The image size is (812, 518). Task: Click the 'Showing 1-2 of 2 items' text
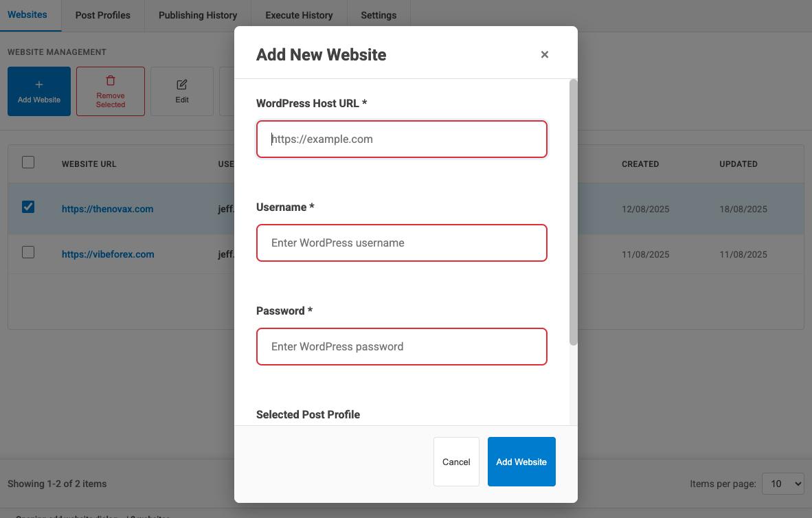coord(57,484)
